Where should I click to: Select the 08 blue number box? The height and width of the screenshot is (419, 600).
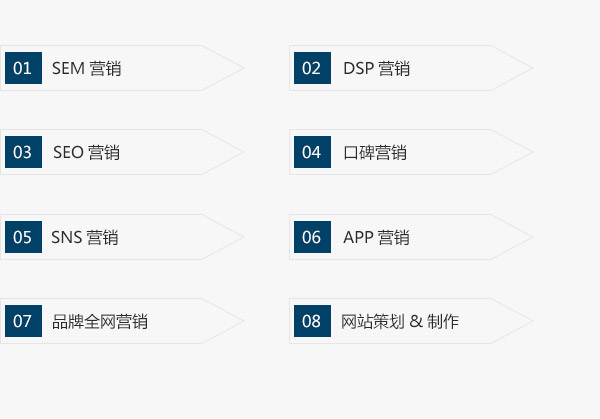click(x=312, y=321)
